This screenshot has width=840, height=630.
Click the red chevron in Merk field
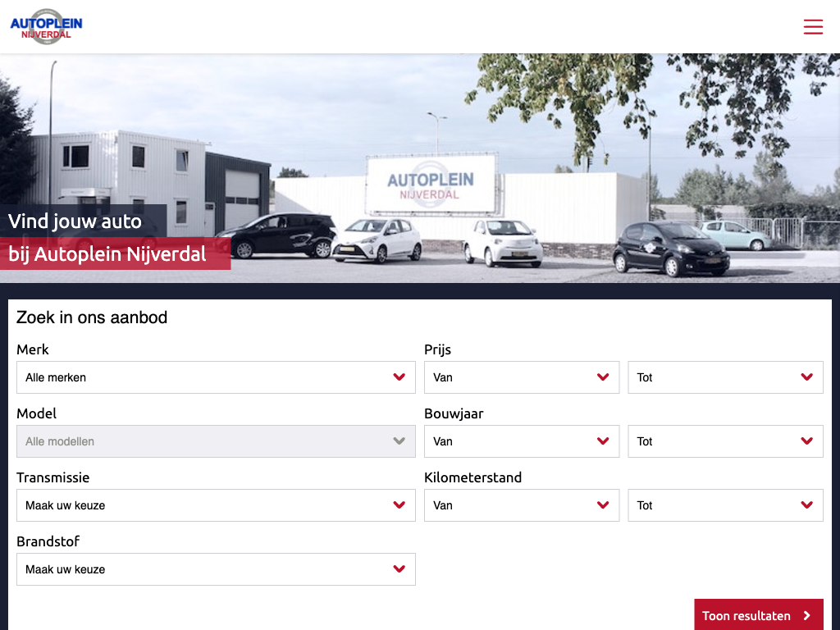pyautogui.click(x=399, y=377)
